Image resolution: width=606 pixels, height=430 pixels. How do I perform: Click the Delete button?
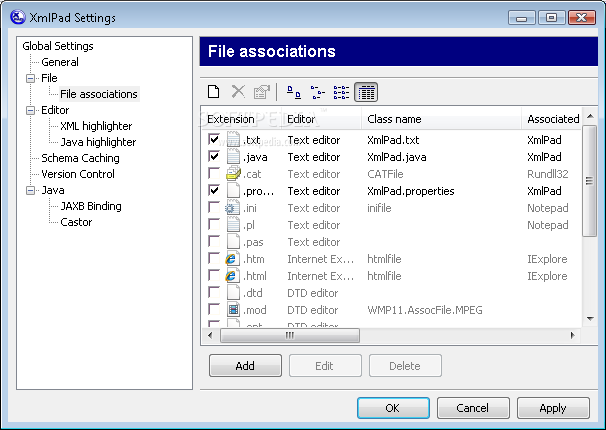(x=405, y=365)
